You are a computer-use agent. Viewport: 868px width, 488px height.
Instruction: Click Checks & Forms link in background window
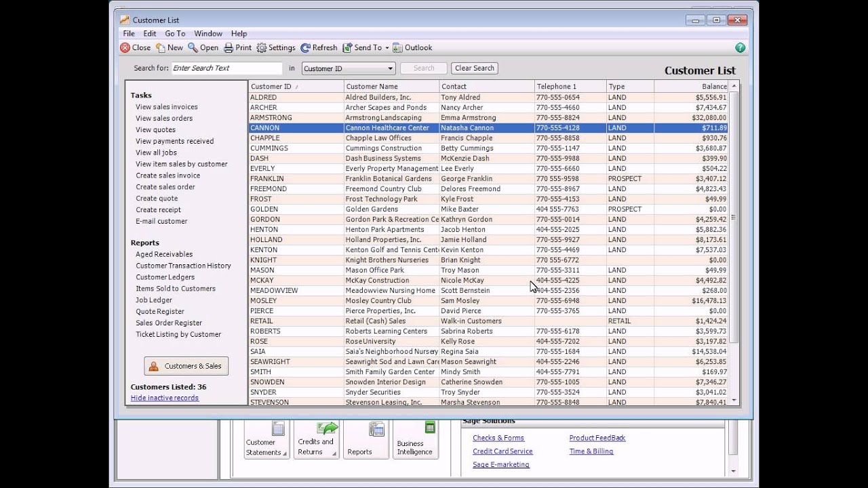[498, 438]
